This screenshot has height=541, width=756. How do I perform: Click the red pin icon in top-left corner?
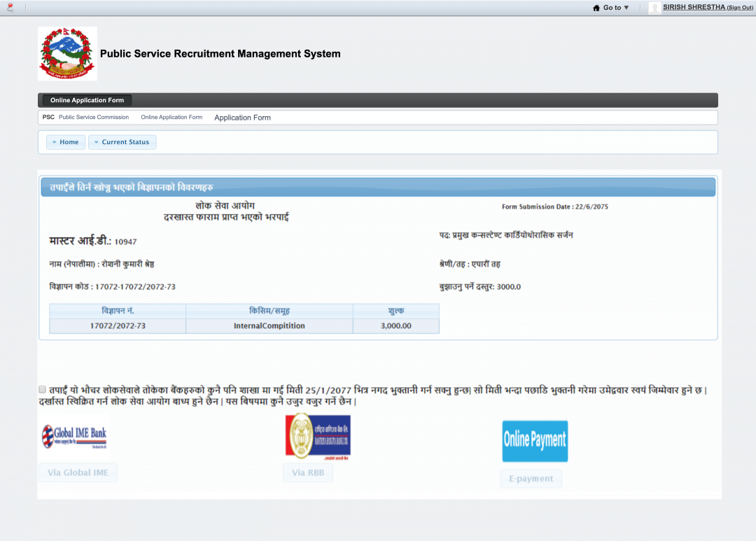click(10, 8)
